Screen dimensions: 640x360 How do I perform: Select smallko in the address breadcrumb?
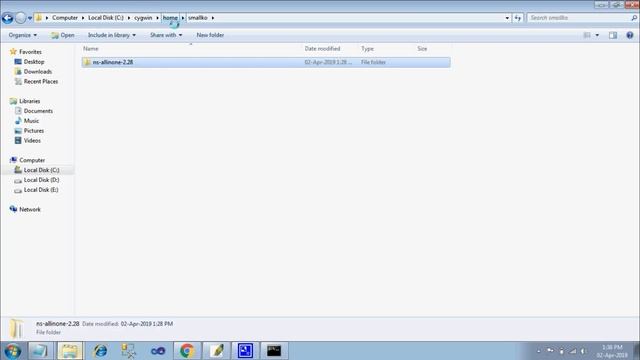198,18
